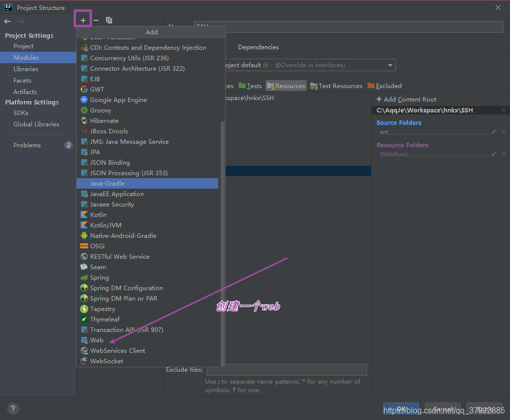The height and width of the screenshot is (420, 510).
Task: Edit the src source folder properties
Action: tap(494, 132)
